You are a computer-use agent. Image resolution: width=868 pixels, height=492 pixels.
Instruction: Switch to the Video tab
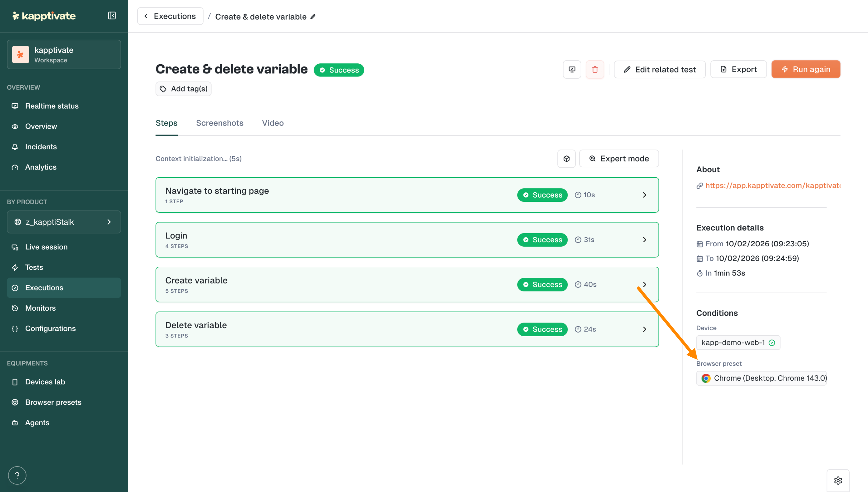point(272,123)
